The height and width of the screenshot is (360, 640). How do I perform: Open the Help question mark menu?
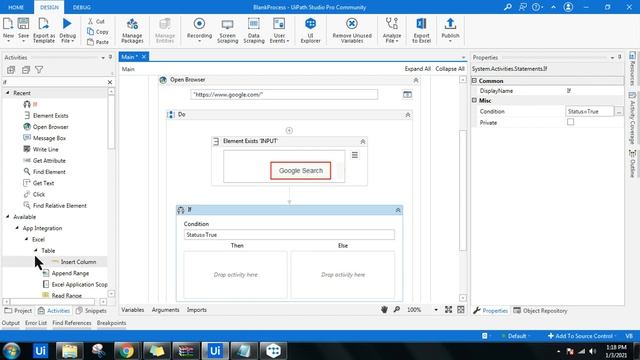pyautogui.click(x=537, y=7)
